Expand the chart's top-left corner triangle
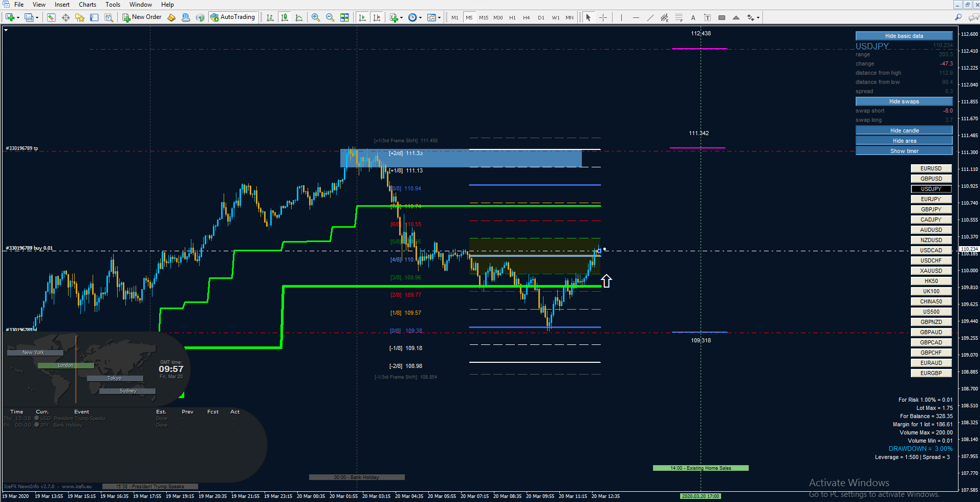The width and height of the screenshot is (980, 502). point(6,30)
